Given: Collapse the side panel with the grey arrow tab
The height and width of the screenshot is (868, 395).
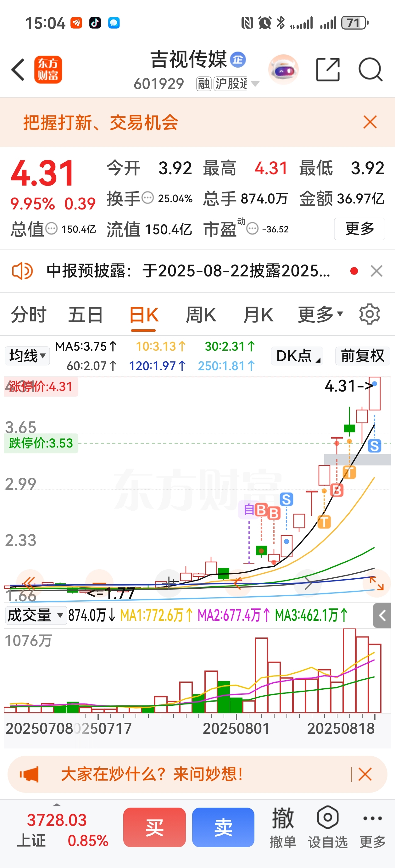Looking at the screenshot, I should click(x=382, y=616).
